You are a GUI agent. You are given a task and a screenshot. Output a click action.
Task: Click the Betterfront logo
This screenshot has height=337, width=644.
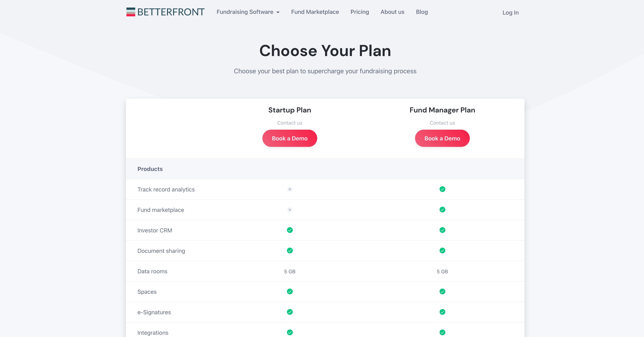click(165, 12)
